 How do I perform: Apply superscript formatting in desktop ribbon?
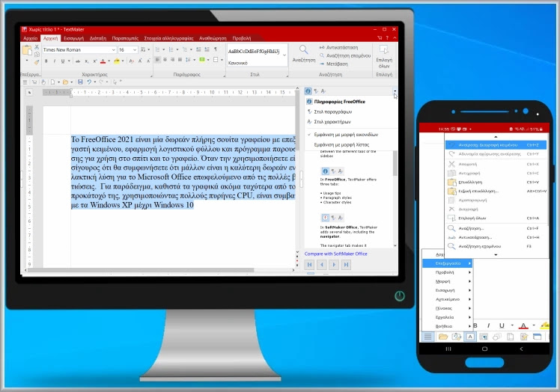(94, 61)
